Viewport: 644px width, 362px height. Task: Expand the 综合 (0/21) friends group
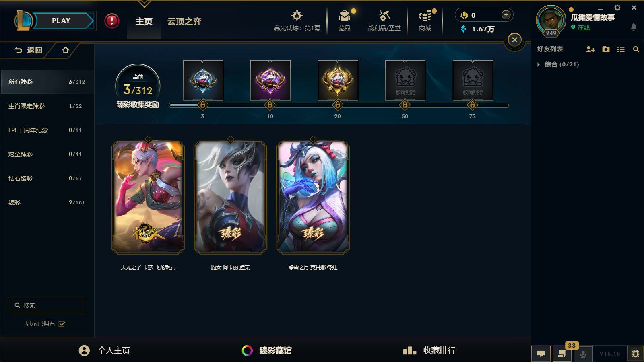539,64
